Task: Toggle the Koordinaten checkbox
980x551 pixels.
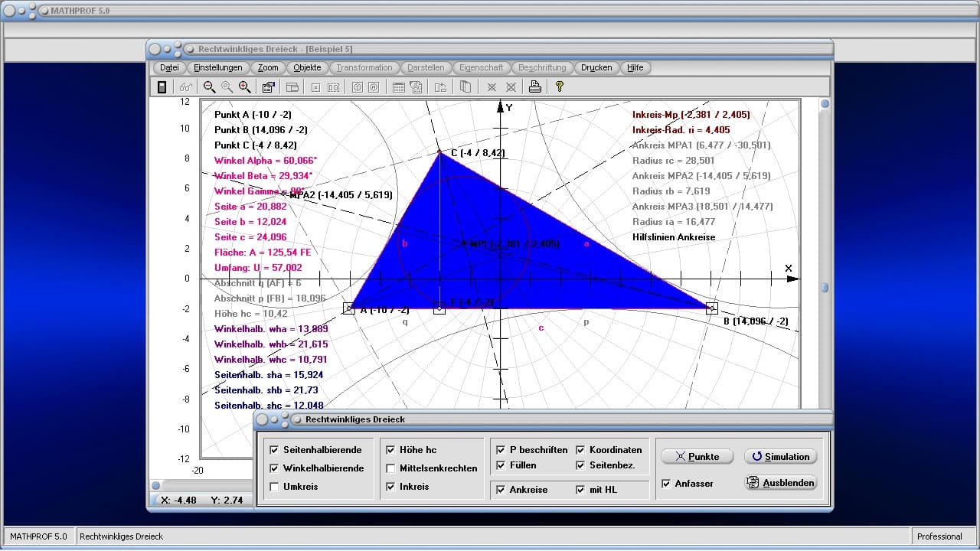Action: pyautogui.click(x=581, y=450)
